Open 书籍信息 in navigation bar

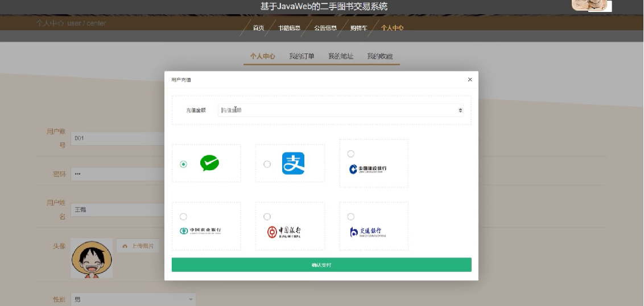[x=289, y=28]
